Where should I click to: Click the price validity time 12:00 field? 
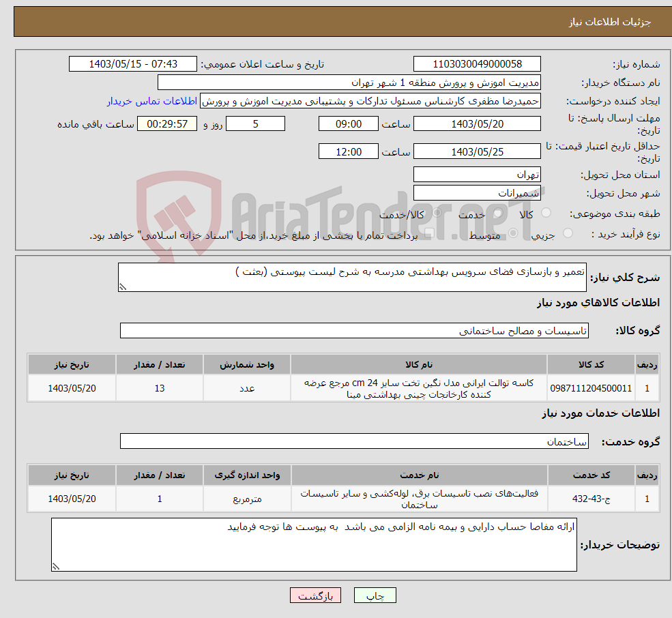(x=349, y=151)
